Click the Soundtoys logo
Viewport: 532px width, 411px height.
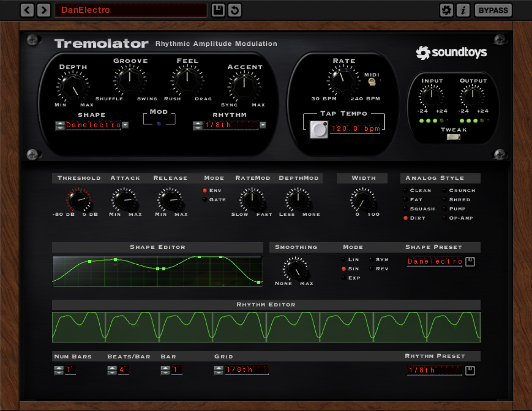click(x=451, y=53)
